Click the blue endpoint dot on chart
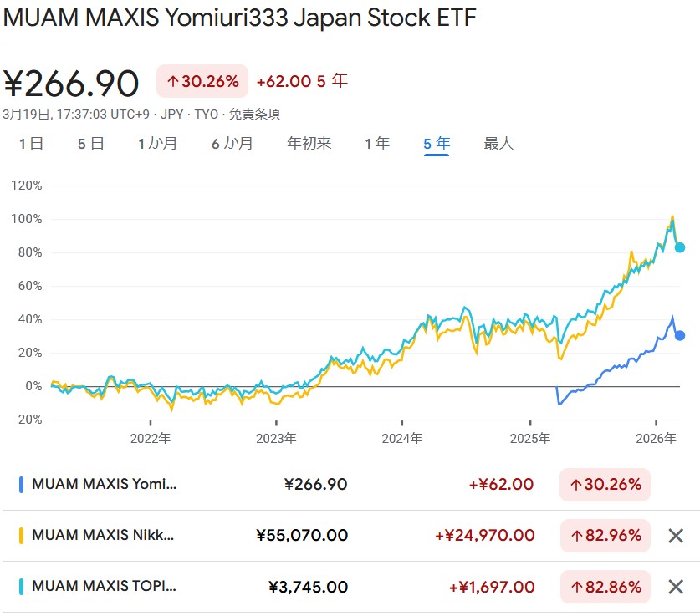 pos(680,335)
